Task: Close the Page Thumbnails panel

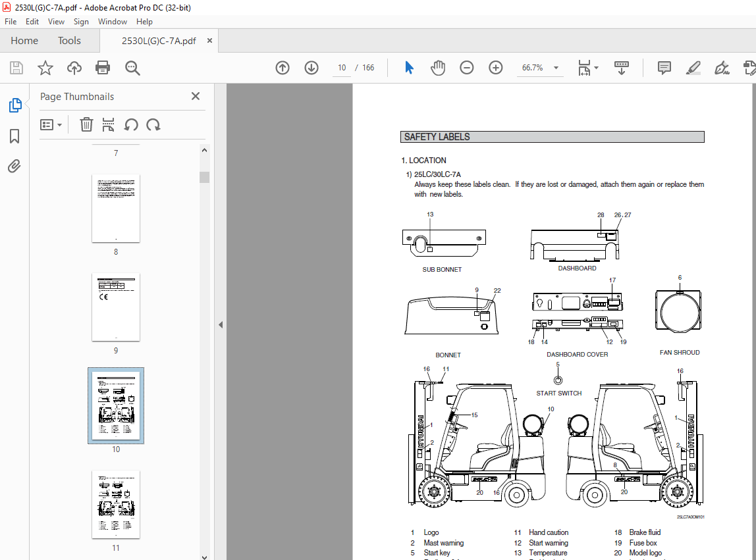Action: 196,96
